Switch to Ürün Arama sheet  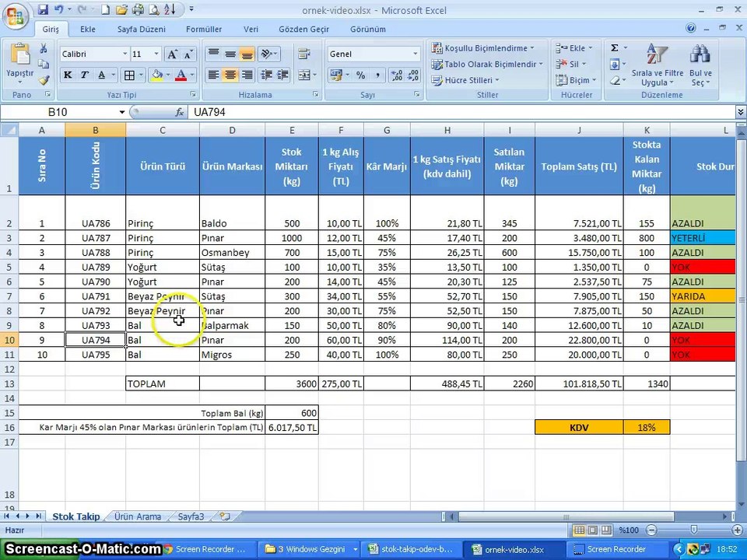(138, 516)
